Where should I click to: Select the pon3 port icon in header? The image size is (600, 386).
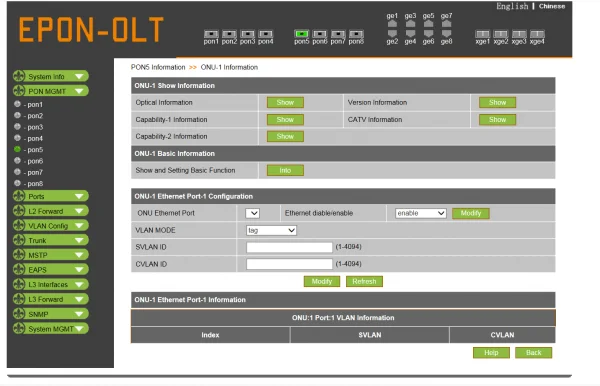tap(247, 34)
